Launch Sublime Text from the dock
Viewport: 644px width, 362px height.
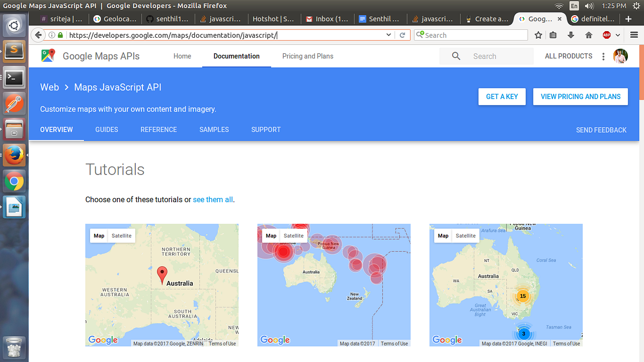[x=14, y=51]
